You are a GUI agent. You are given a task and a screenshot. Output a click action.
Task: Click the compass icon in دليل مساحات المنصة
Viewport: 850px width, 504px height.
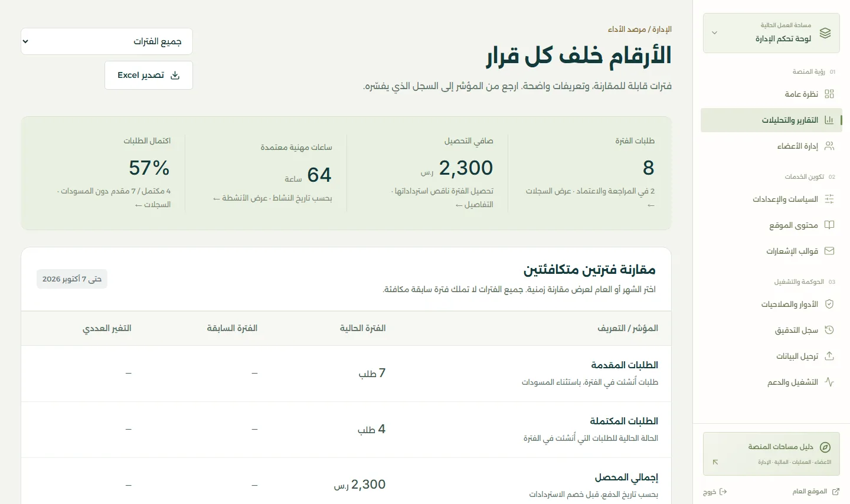pyautogui.click(x=825, y=447)
